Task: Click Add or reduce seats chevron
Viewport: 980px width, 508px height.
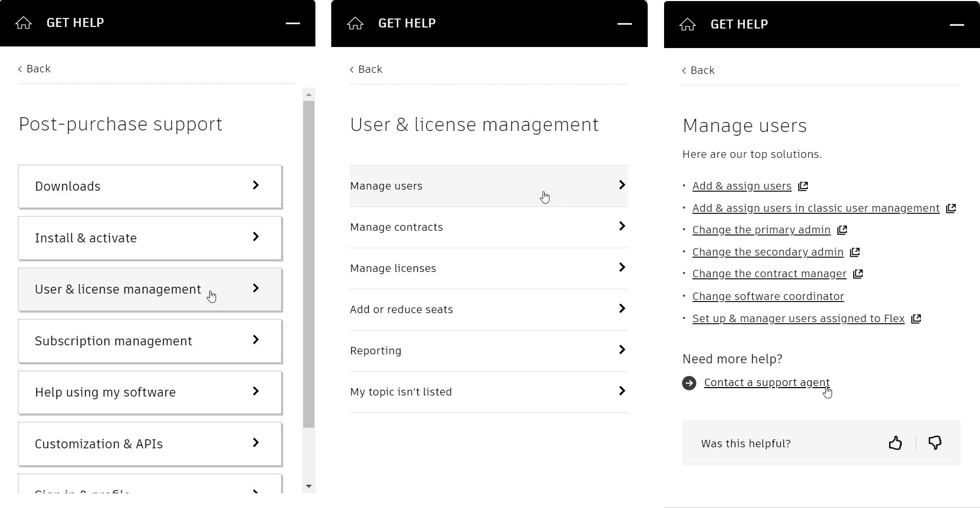Action: [622, 308]
